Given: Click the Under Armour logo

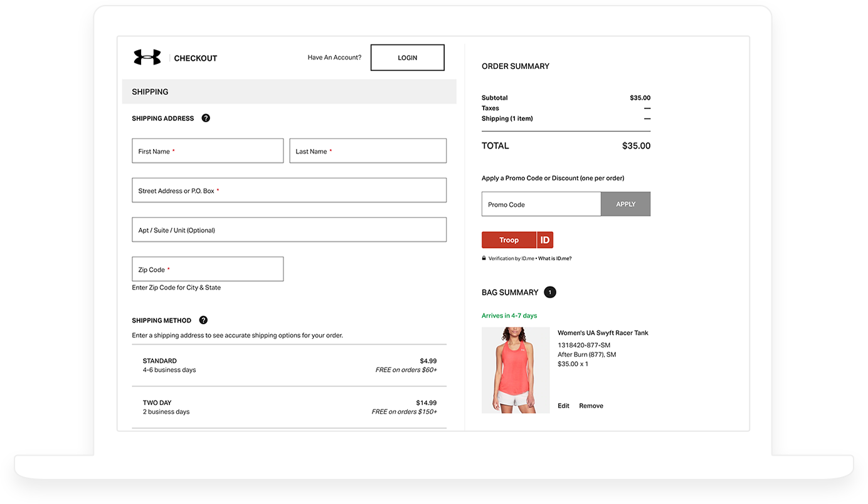Looking at the screenshot, I should (147, 58).
